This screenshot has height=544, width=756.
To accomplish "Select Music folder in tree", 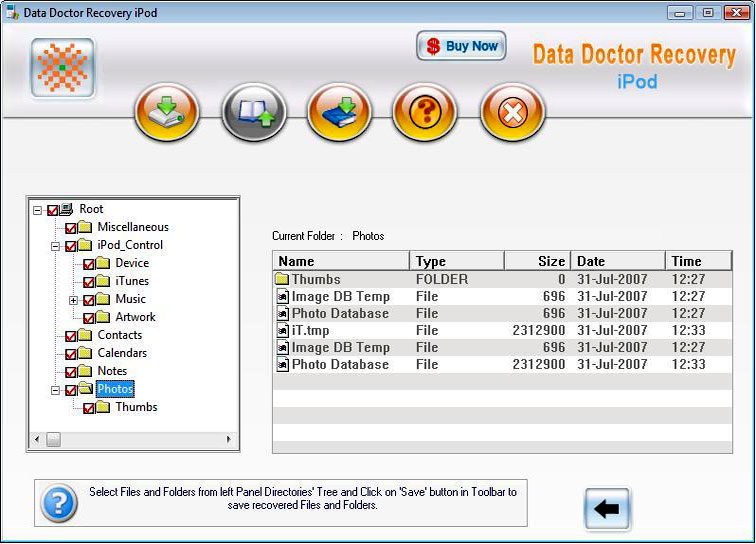I will pyautogui.click(x=131, y=299).
